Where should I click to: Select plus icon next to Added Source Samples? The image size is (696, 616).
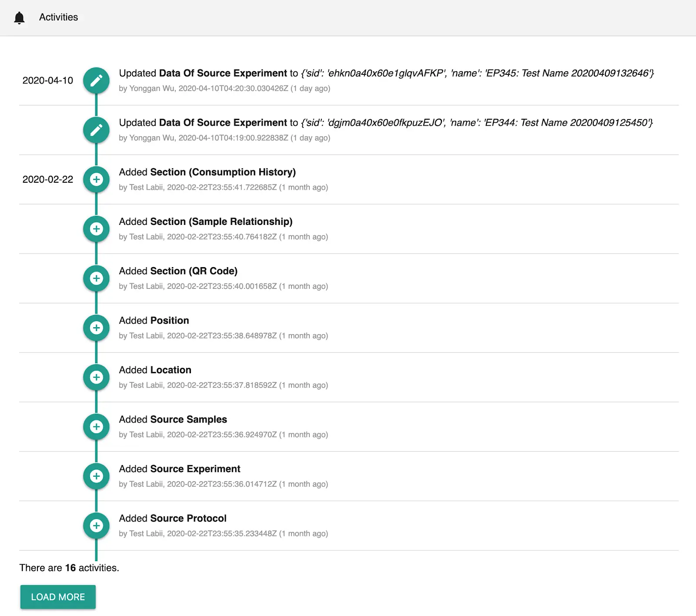click(x=96, y=427)
